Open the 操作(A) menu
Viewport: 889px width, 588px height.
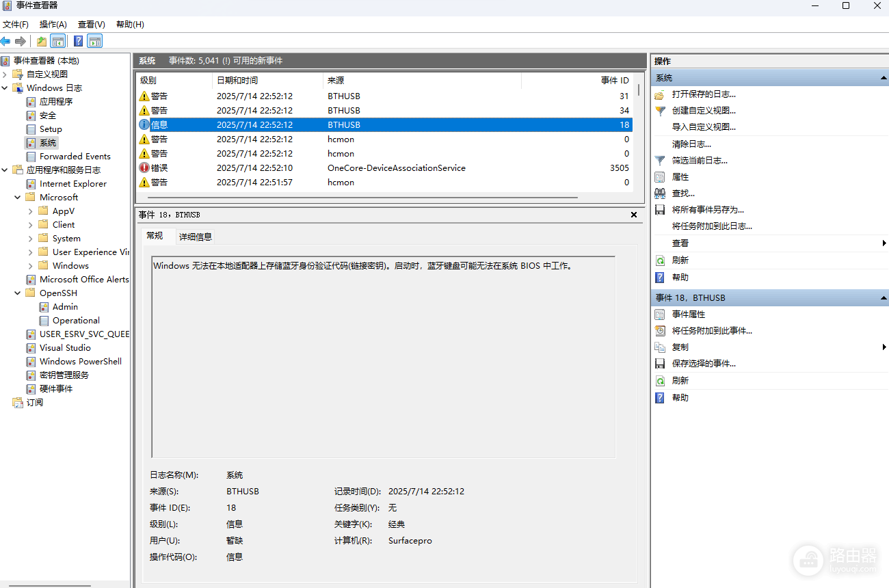(x=53, y=25)
